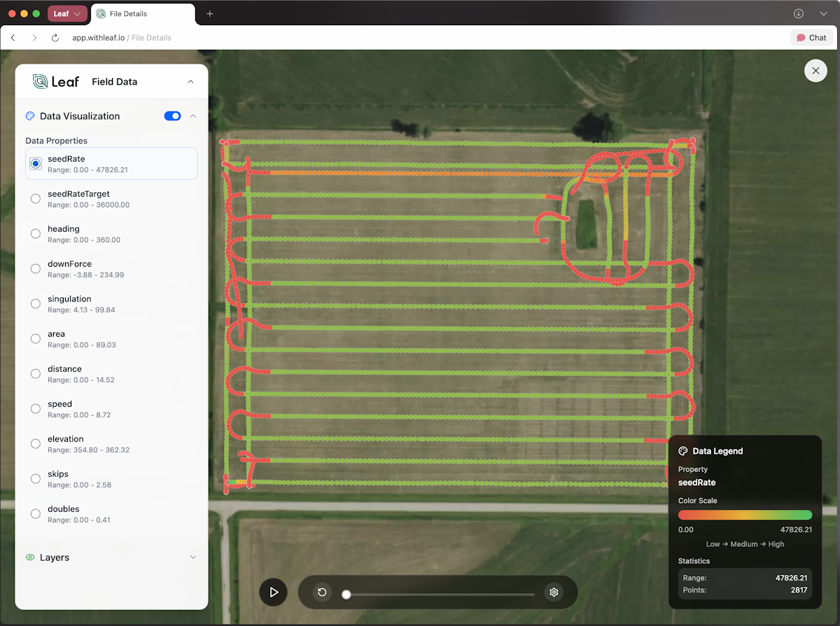This screenshot has width=840, height=626.
Task: Select the elevation data property
Action: point(36,444)
